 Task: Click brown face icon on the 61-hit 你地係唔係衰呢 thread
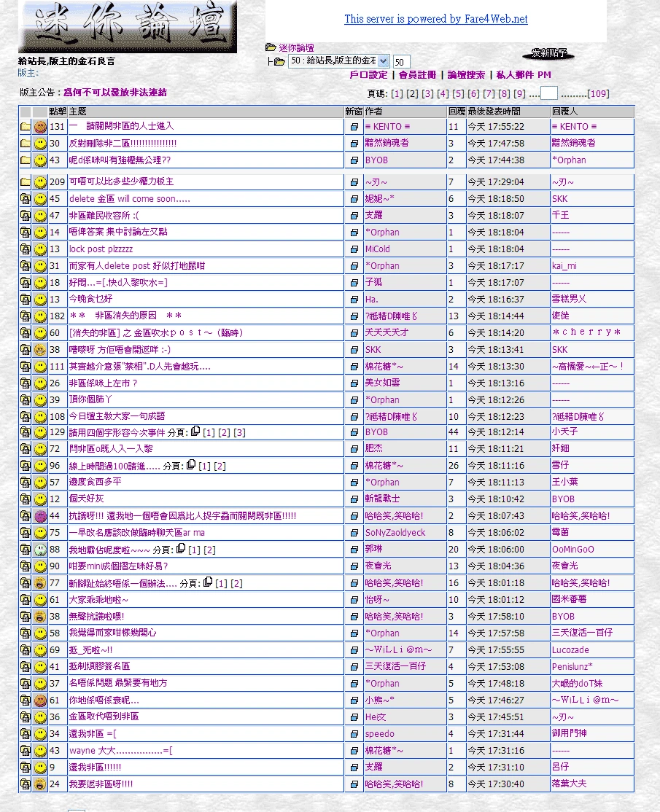click(40, 700)
